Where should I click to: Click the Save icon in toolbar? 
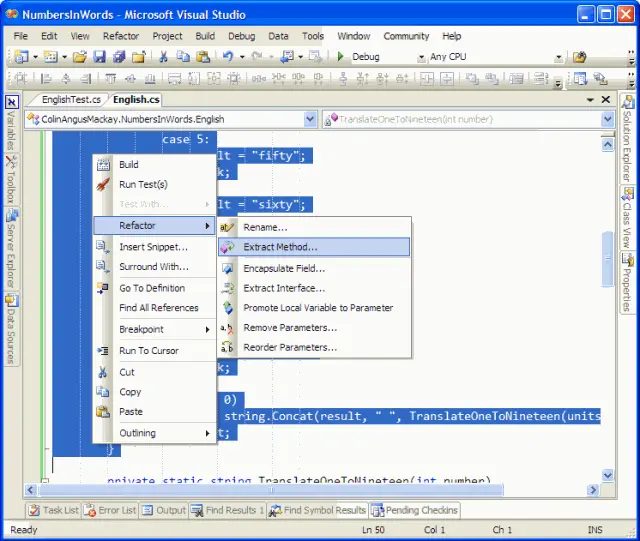(x=99, y=57)
